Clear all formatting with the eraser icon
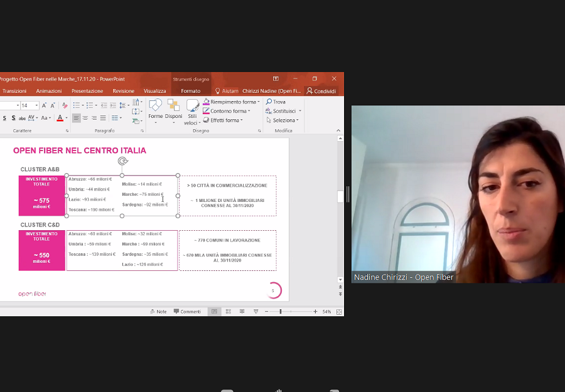The height and width of the screenshot is (392, 565). [x=65, y=105]
